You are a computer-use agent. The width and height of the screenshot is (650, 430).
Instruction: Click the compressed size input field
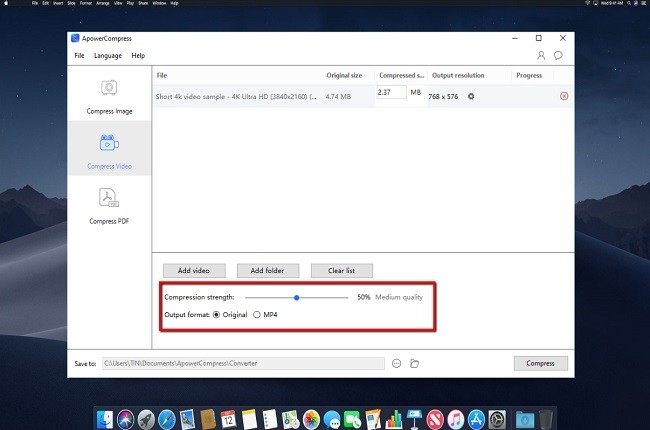tap(391, 93)
